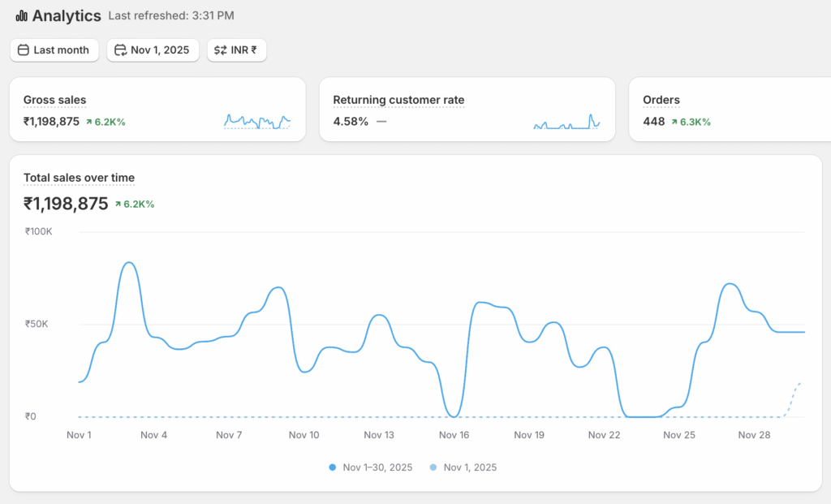The image size is (831, 504).
Task: Click the trend arrow in Total sales chart
Action: pyautogui.click(x=118, y=205)
